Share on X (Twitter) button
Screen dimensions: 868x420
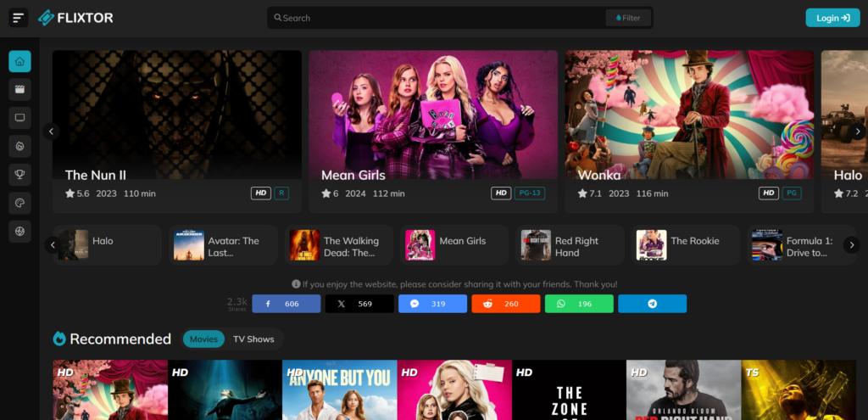(x=359, y=304)
